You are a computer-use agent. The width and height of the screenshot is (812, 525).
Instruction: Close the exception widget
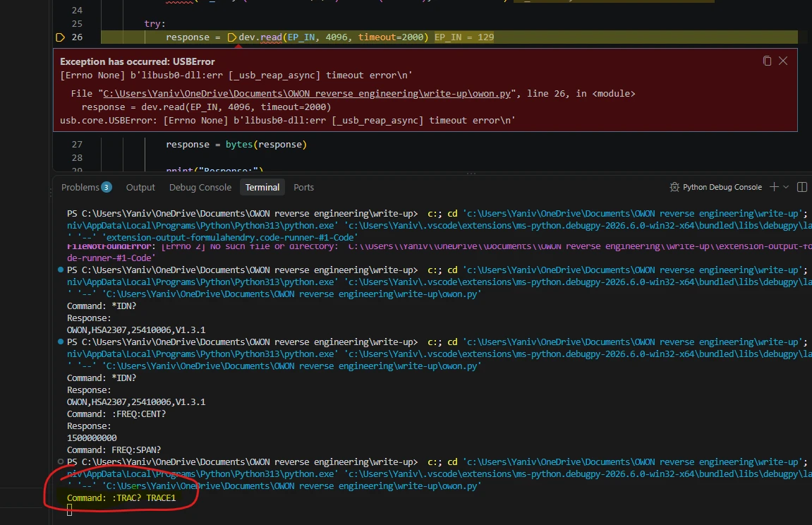[x=783, y=61]
